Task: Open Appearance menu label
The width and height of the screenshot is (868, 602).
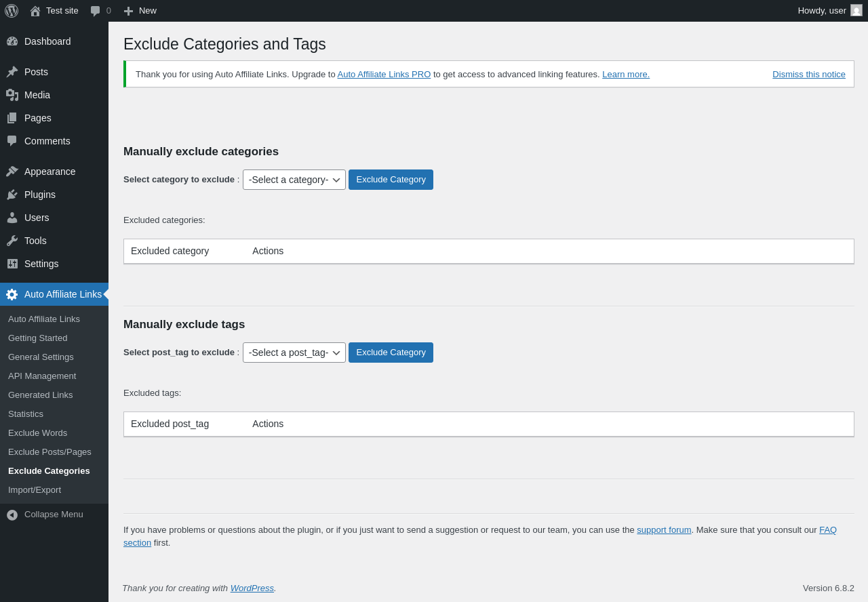Action: tap(50, 172)
